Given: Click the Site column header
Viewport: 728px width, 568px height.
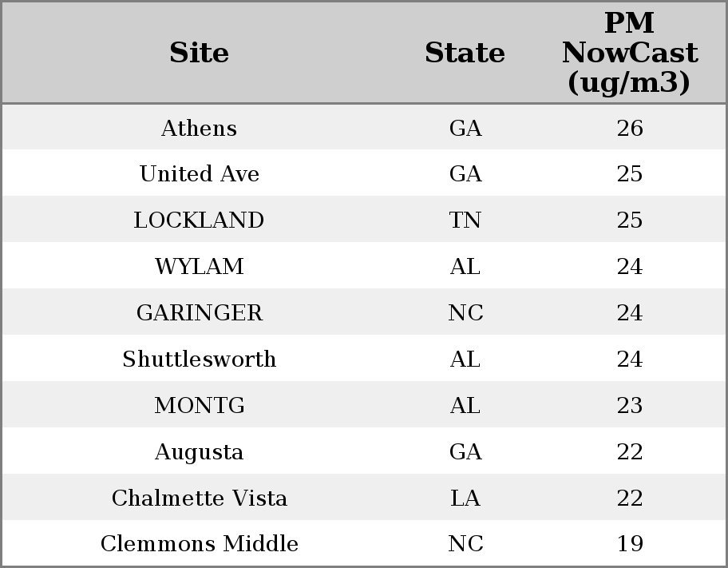Looking at the screenshot, I should (x=200, y=53).
